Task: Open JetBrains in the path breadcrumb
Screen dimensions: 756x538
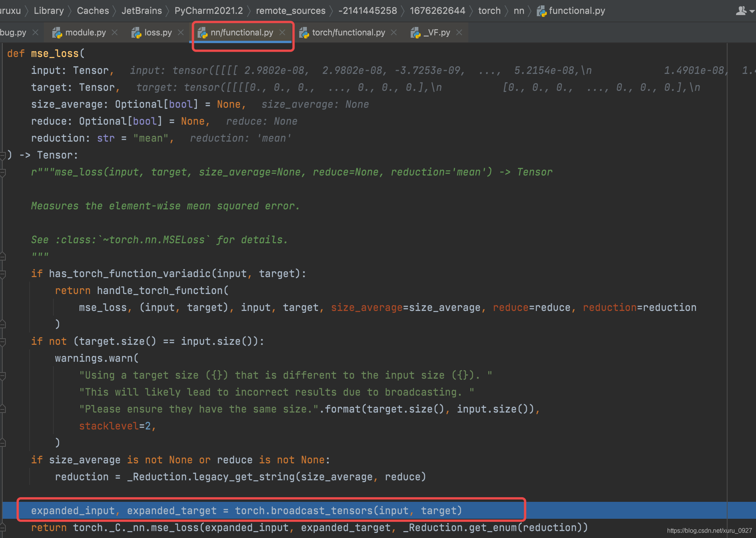Action: point(142,11)
